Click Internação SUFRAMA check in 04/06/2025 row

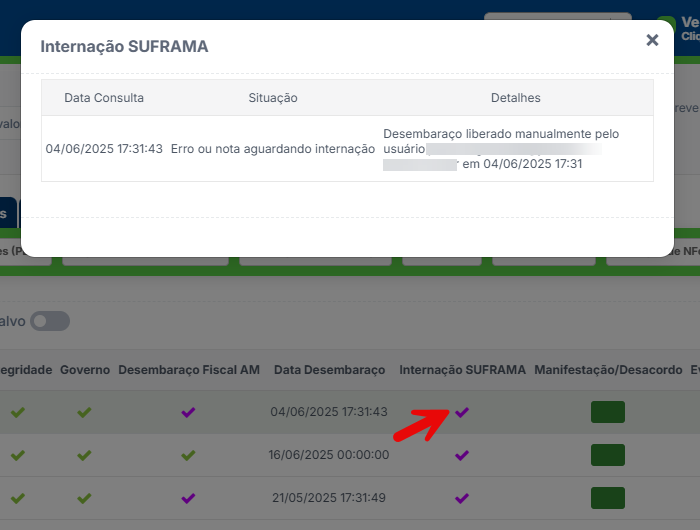click(x=462, y=412)
